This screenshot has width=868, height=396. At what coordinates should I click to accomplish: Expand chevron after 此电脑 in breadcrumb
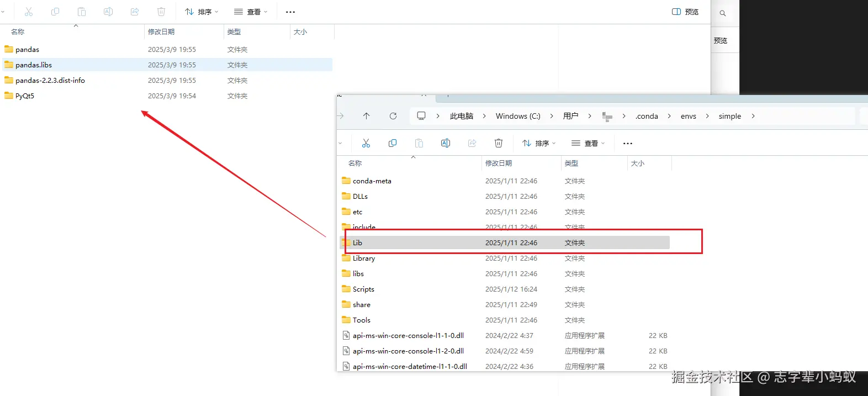pyautogui.click(x=484, y=116)
